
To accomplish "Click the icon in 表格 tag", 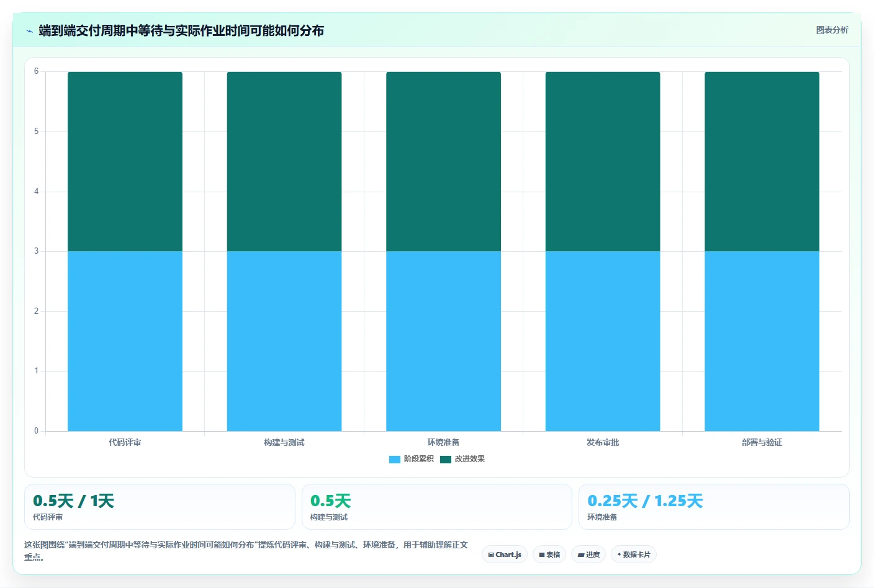I will point(542,555).
